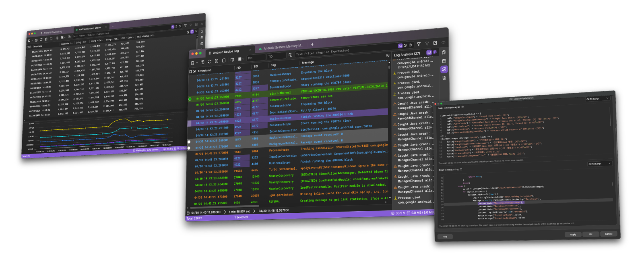
Task: Click the Timestamp column header in middle window
Action: 204,71
